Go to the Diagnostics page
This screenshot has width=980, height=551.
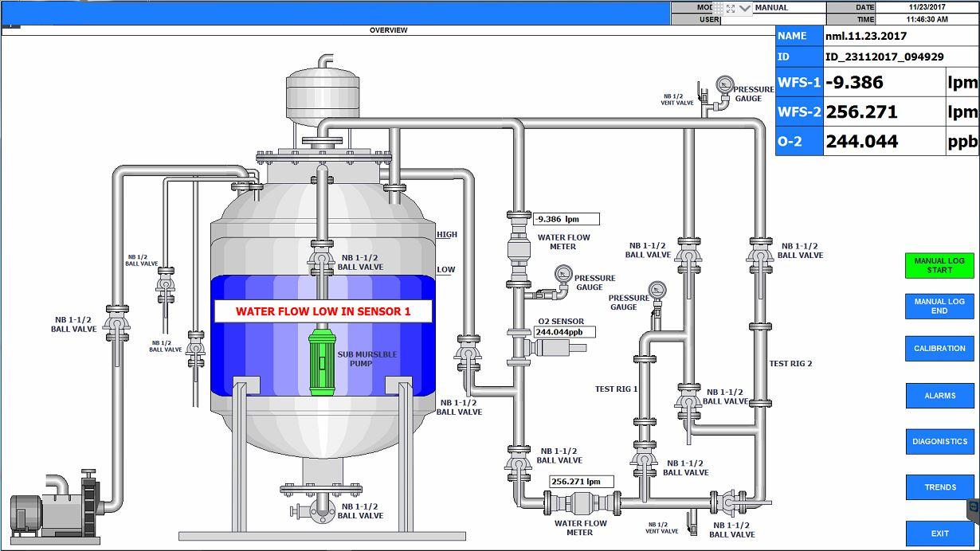[x=939, y=442]
